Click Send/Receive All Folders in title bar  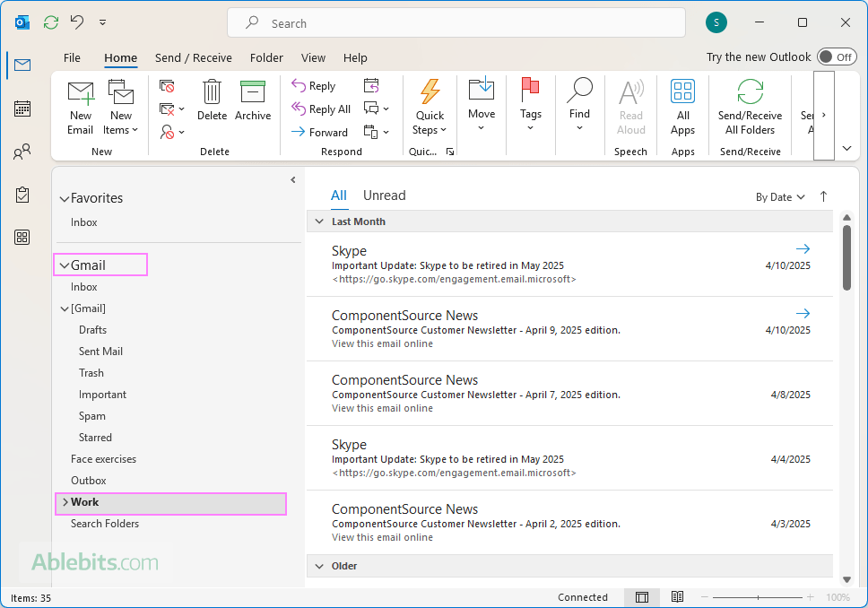51,22
